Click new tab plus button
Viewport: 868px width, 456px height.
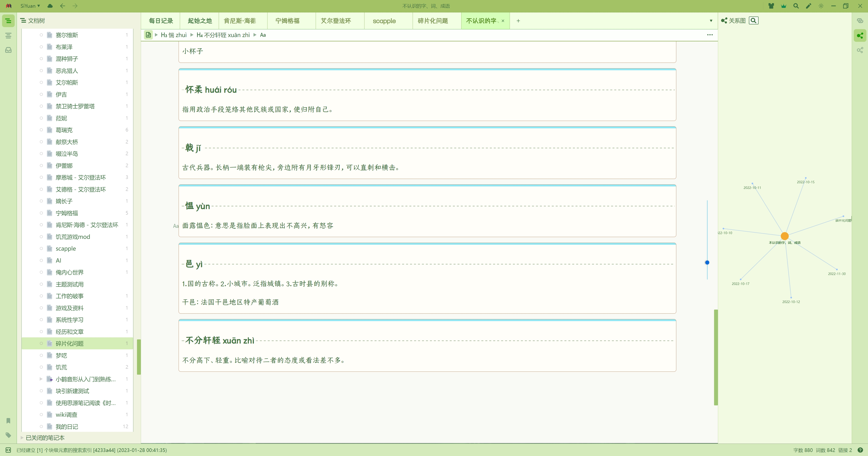pos(518,21)
